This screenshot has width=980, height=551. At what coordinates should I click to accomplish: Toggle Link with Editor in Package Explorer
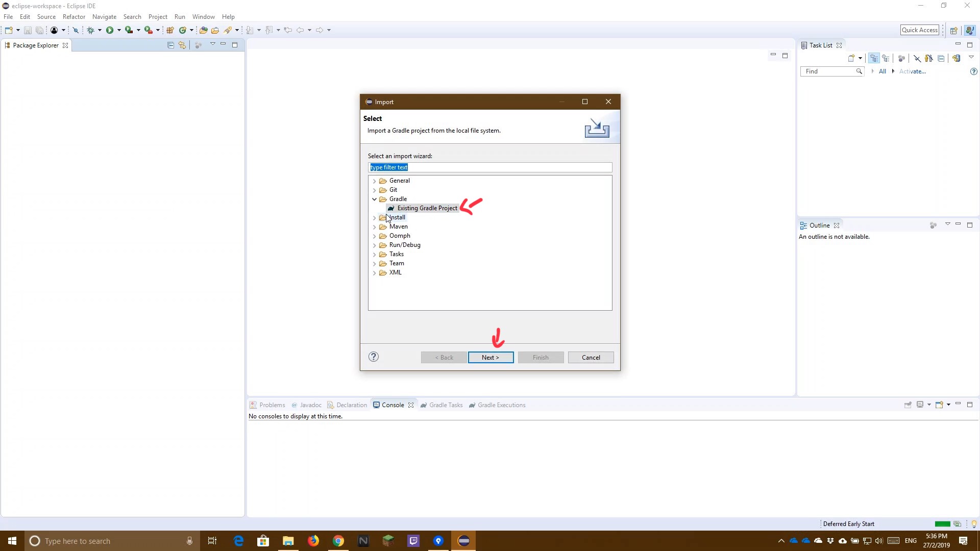182,45
